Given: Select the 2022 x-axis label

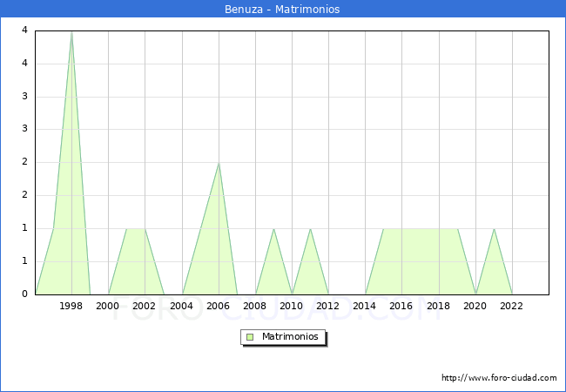Looking at the screenshot, I should coord(512,306).
